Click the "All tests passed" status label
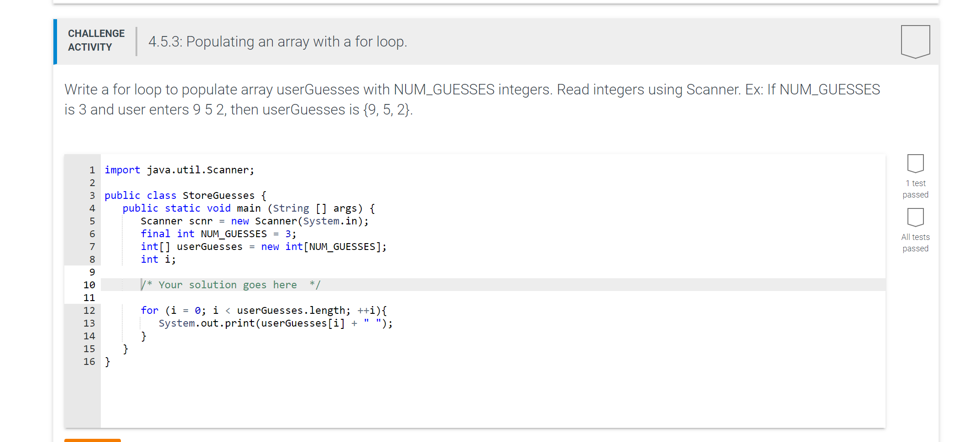Image resolution: width=980 pixels, height=442 pixels. [x=915, y=242]
